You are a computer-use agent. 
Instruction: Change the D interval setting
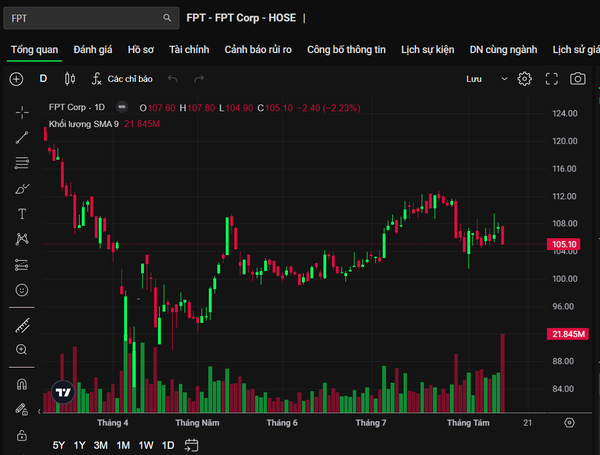pyautogui.click(x=43, y=79)
